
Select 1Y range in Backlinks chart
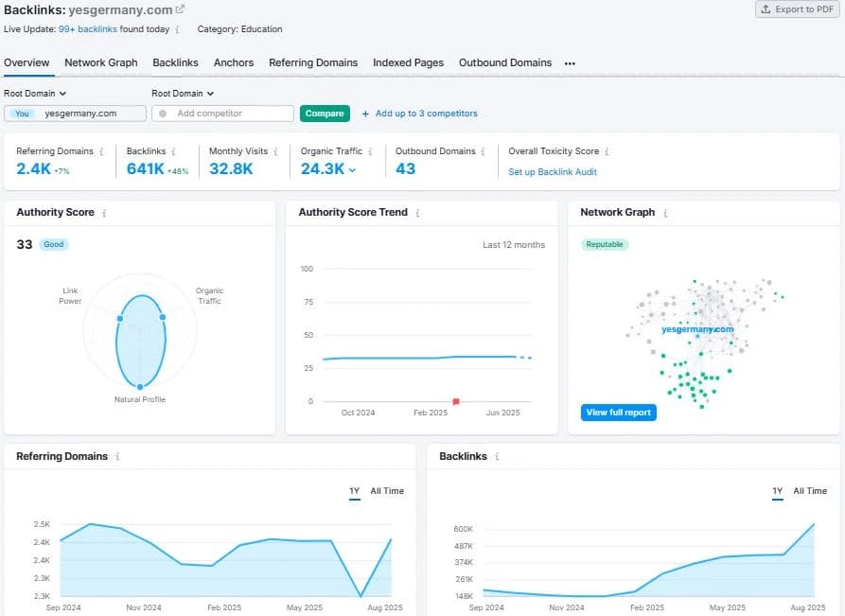(777, 491)
